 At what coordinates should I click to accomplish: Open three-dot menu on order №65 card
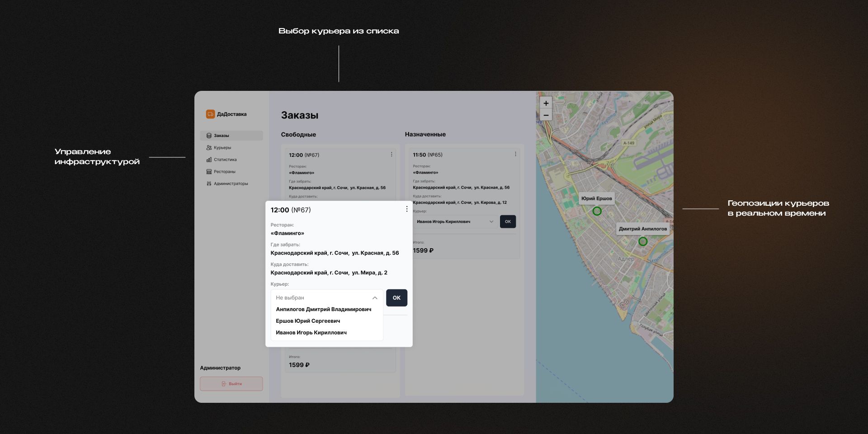pyautogui.click(x=515, y=154)
